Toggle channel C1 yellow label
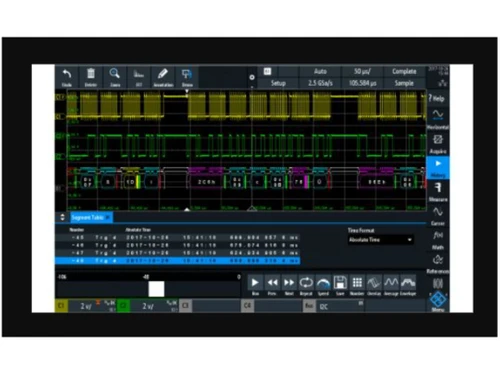Image resolution: width=500 pixels, height=375 pixels. pyautogui.click(x=61, y=306)
